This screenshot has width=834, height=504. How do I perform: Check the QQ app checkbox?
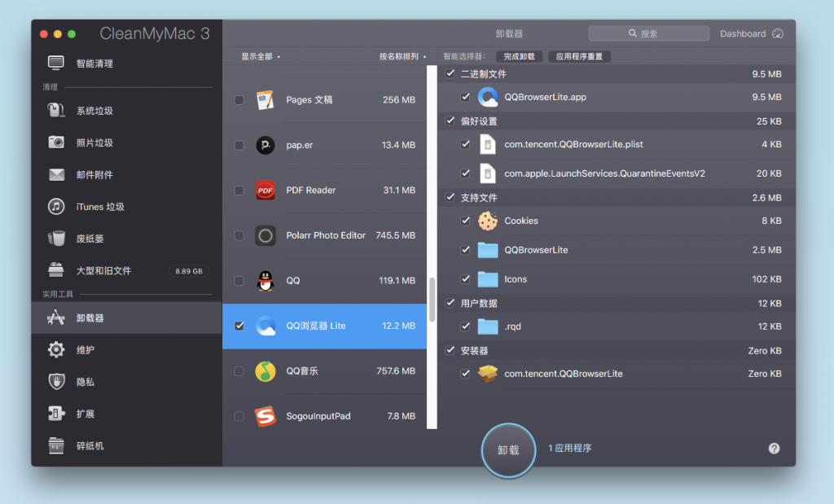(x=239, y=281)
